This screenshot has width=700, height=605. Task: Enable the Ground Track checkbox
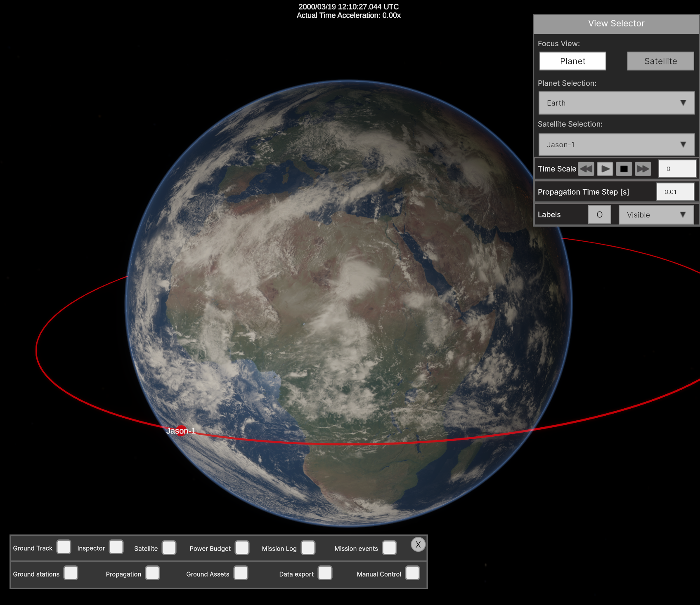coord(64,547)
